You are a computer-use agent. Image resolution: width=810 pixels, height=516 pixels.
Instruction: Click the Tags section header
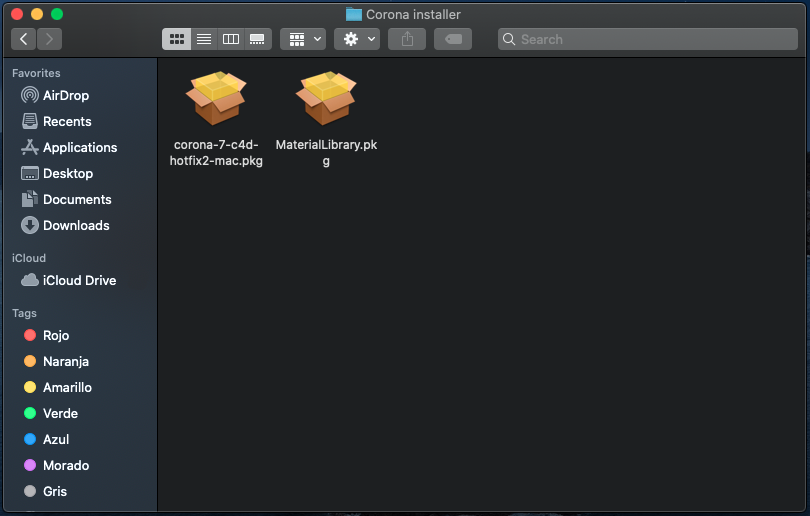click(x=24, y=314)
